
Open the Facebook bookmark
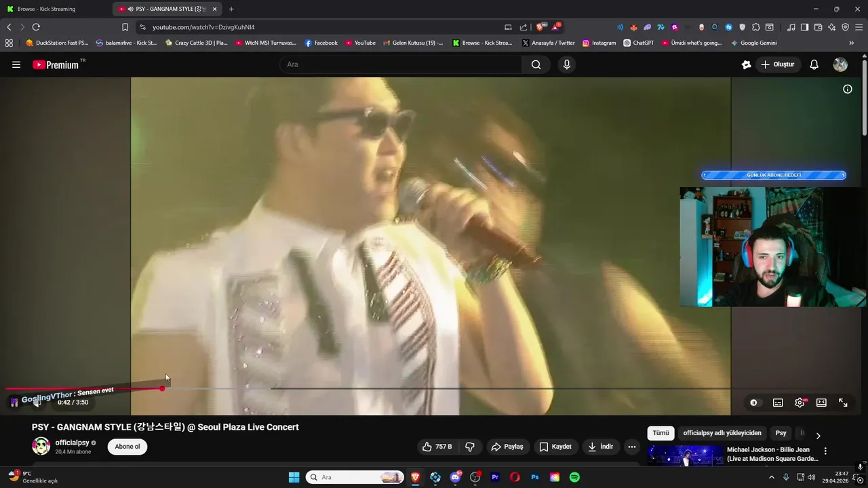pos(321,43)
